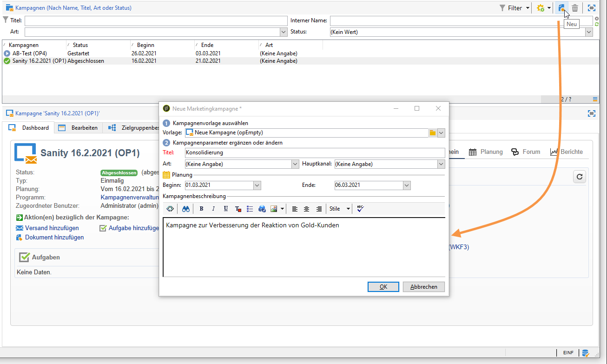
Task: Clear the filter fields with the gray X icon
Action: click(x=597, y=19)
